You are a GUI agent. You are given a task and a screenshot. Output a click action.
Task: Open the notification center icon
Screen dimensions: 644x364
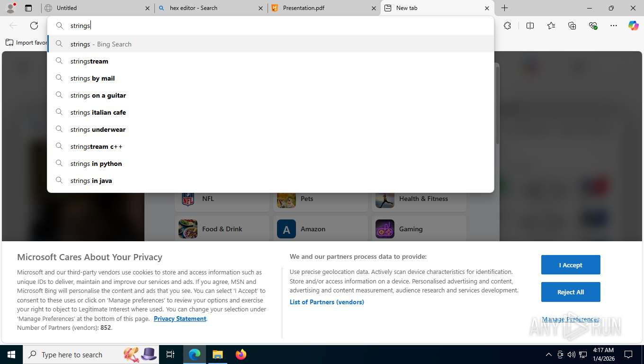(x=628, y=355)
